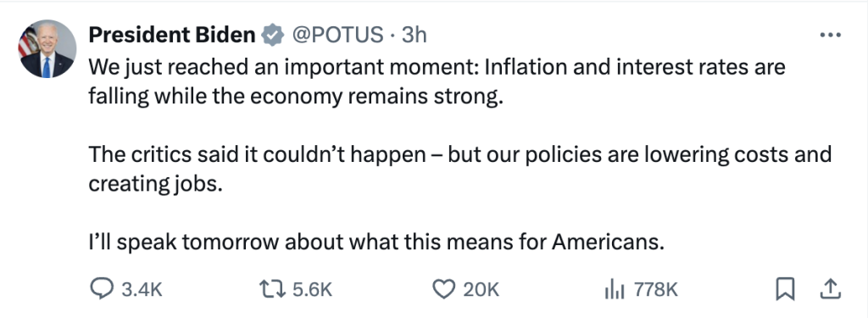Click the line starting "We just reached"
Screen dimensions: 868x318
pyautogui.click(x=437, y=67)
